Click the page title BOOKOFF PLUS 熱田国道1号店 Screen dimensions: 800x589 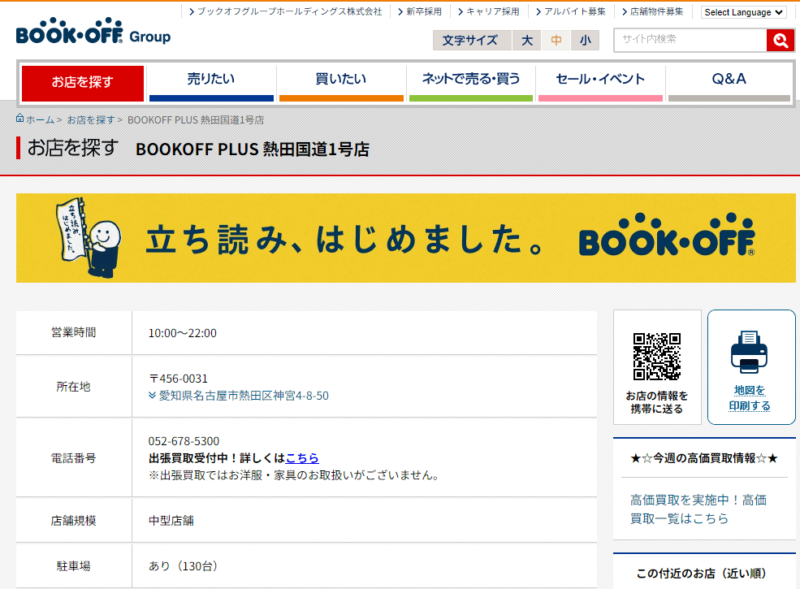click(x=252, y=149)
